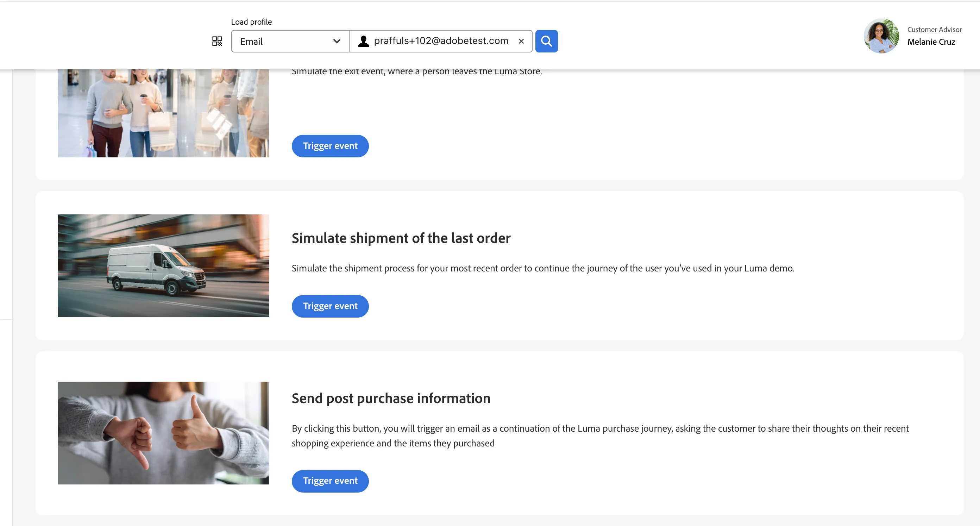Click the praffuls+102@adobetest.com input field
This screenshot has height=526, width=980.
click(x=441, y=41)
